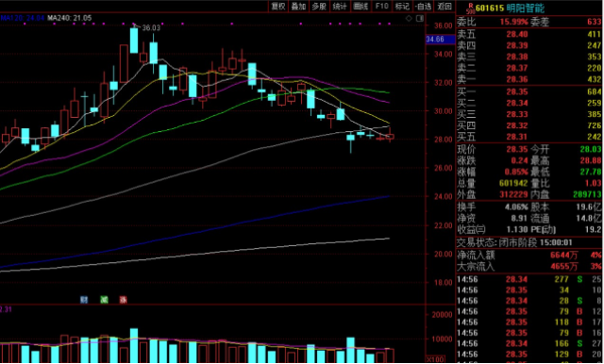Click the diamond icon above the price axis
Viewport: 604px width, 364px height.
pyautogui.click(x=409, y=18)
